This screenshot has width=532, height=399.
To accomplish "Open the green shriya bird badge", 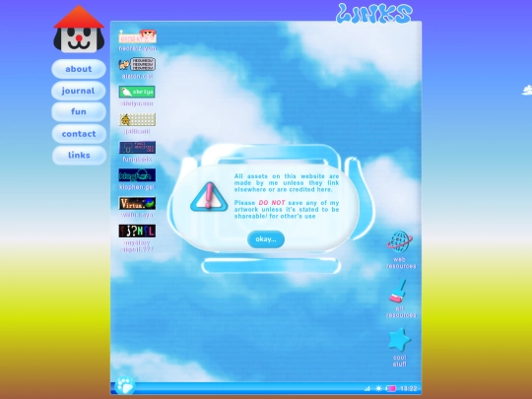I will (137, 92).
